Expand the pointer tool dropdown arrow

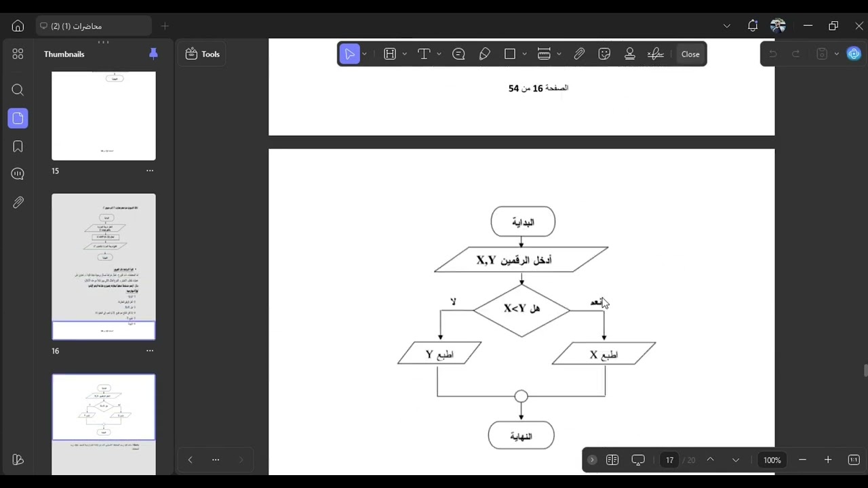point(365,54)
